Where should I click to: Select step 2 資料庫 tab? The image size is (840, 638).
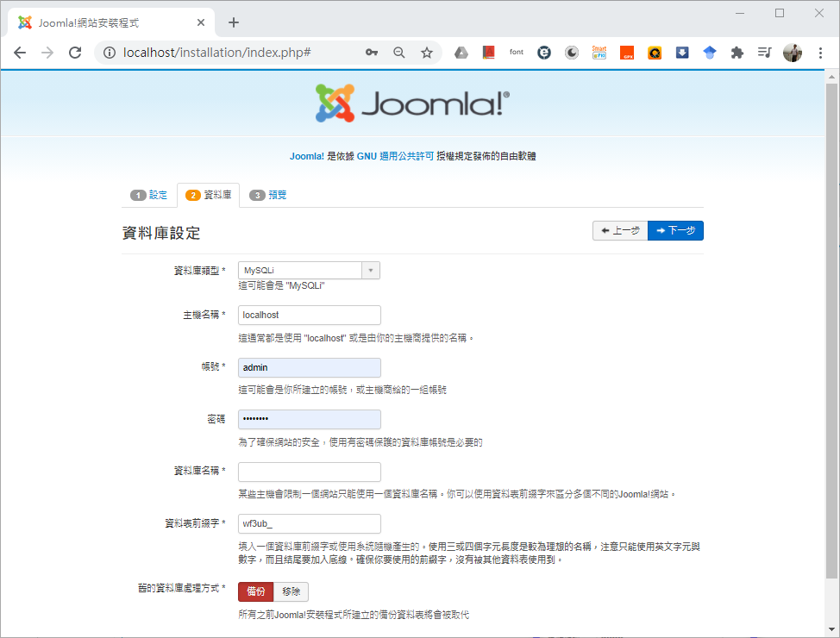click(x=209, y=195)
